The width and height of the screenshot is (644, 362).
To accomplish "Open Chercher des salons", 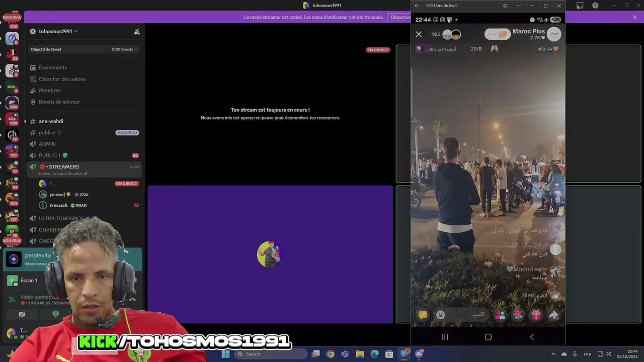I will 62,79.
